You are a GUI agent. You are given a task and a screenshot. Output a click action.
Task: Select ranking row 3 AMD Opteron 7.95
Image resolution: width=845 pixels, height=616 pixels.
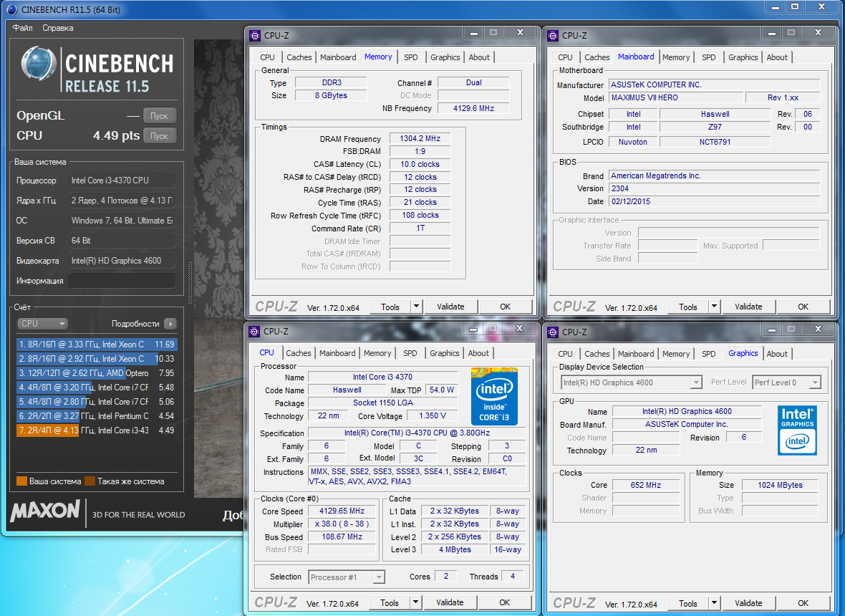pos(97,373)
